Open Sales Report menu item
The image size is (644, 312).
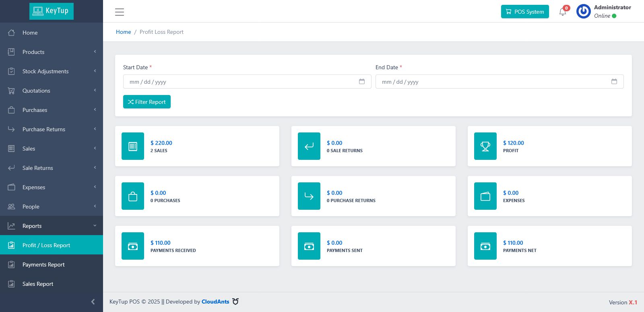[52, 284]
